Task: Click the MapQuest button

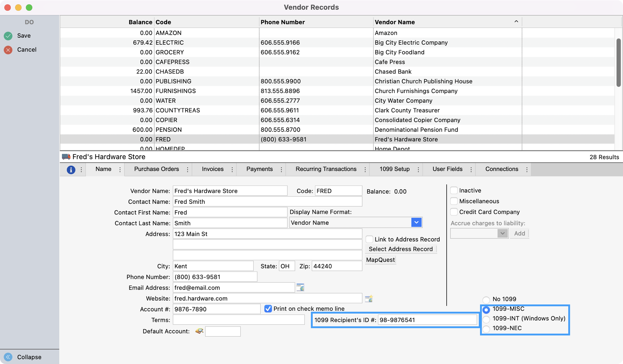Action: [x=380, y=260]
